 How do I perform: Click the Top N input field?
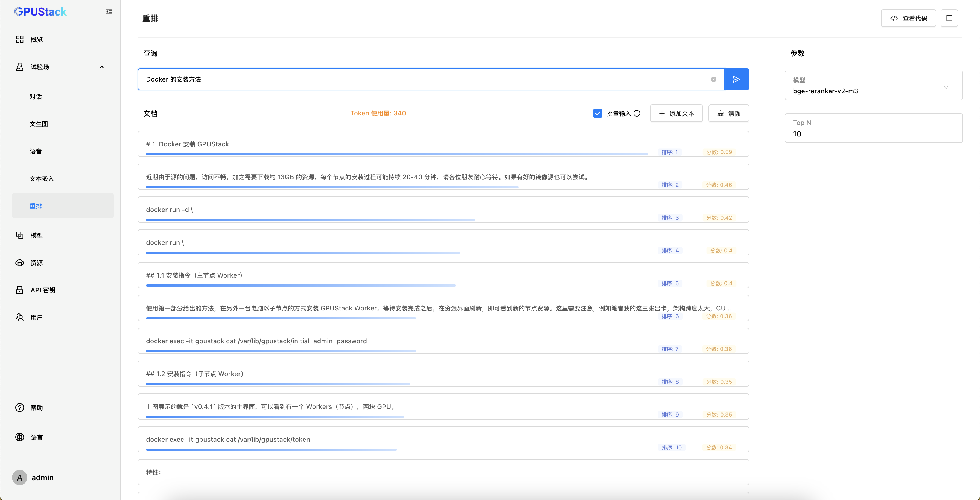click(873, 133)
